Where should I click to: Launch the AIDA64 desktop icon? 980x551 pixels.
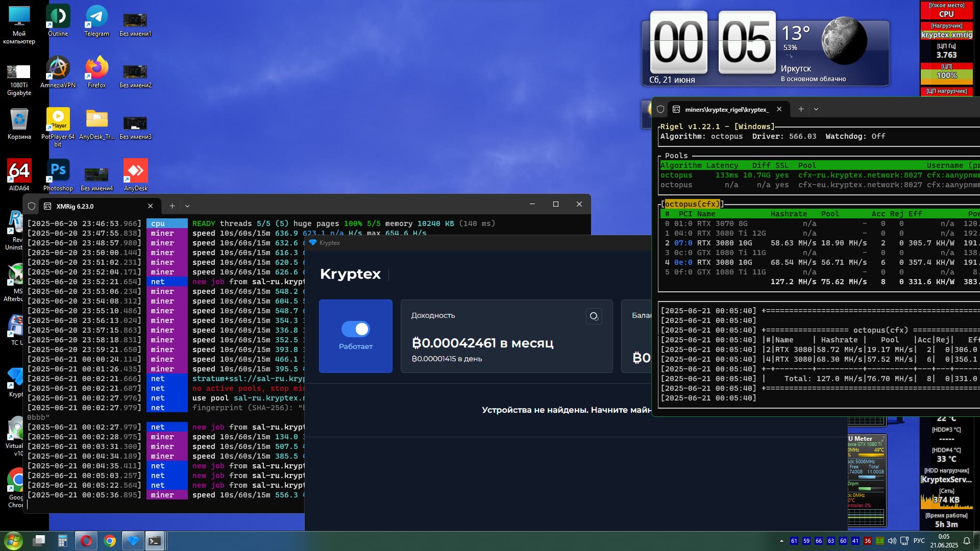(x=19, y=176)
